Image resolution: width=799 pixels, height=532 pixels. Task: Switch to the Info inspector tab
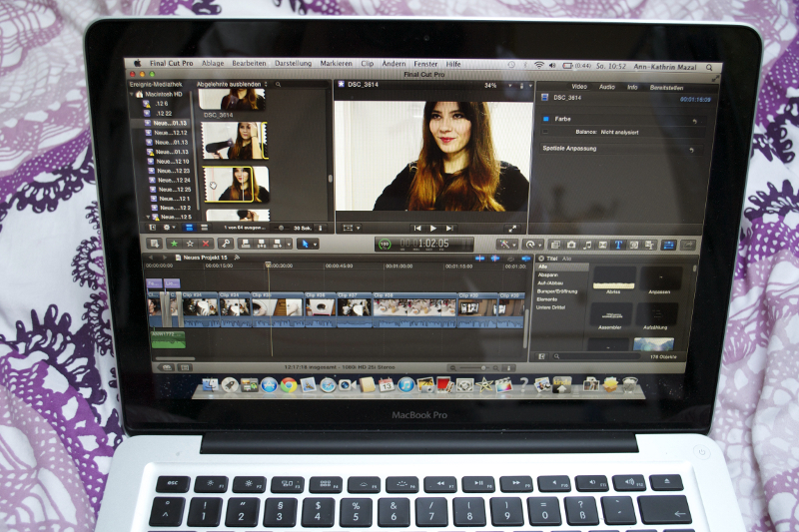[x=632, y=87]
